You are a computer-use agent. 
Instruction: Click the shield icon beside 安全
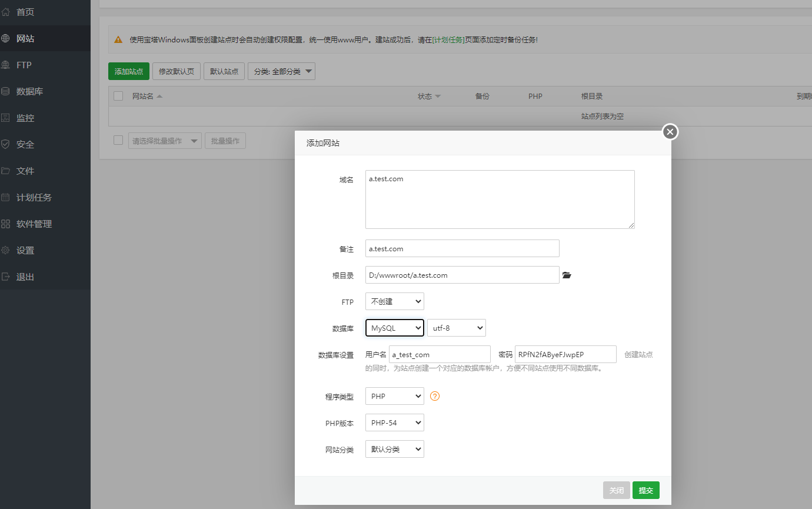click(5, 144)
